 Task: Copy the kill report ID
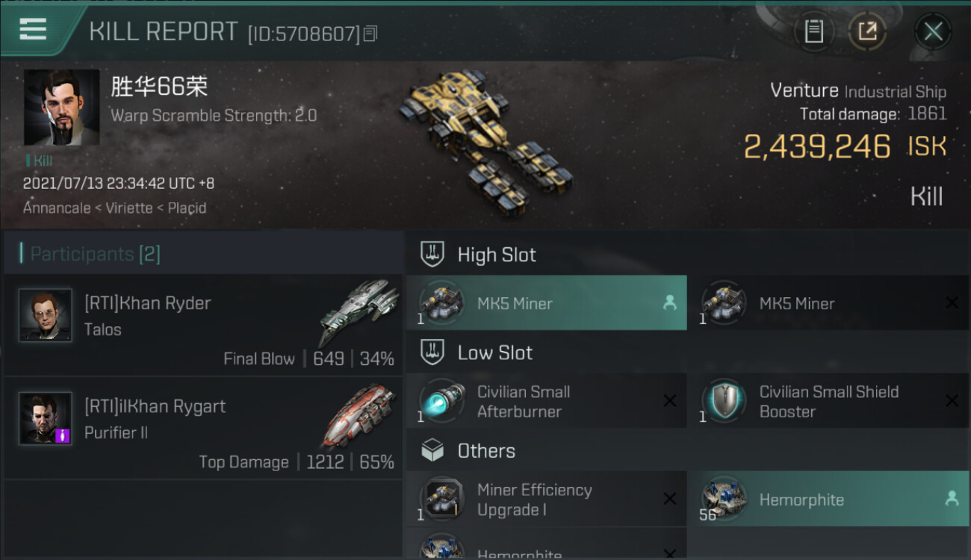[x=370, y=33]
